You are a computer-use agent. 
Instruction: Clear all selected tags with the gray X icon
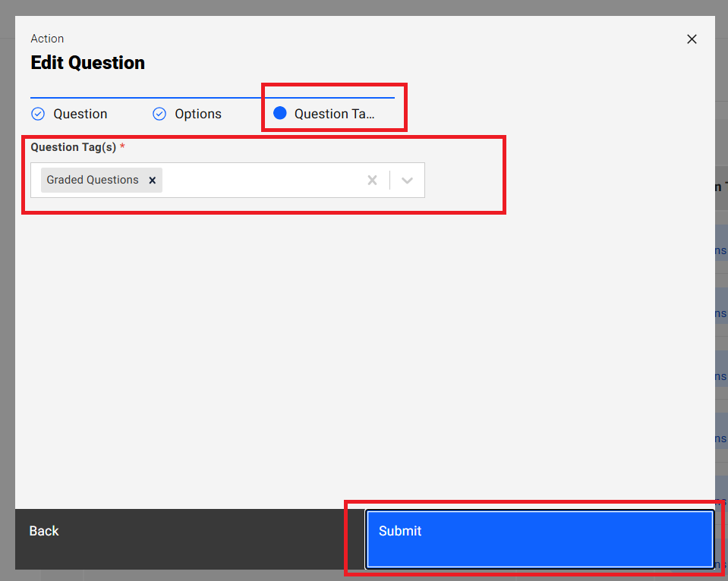click(x=371, y=180)
